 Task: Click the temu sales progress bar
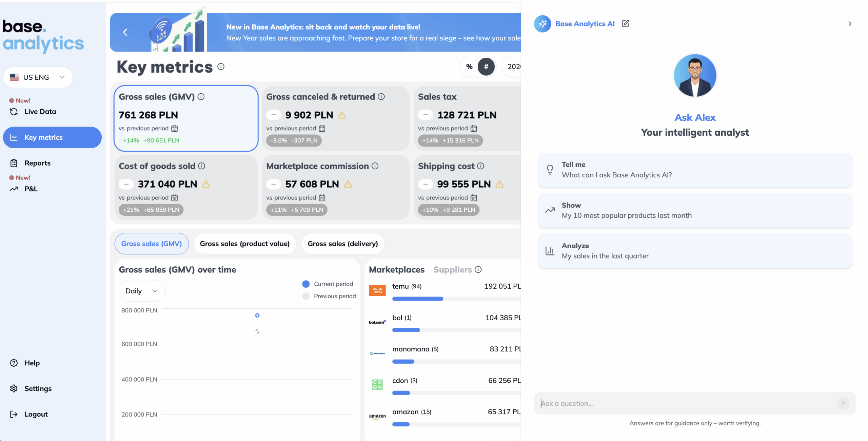coord(418,299)
